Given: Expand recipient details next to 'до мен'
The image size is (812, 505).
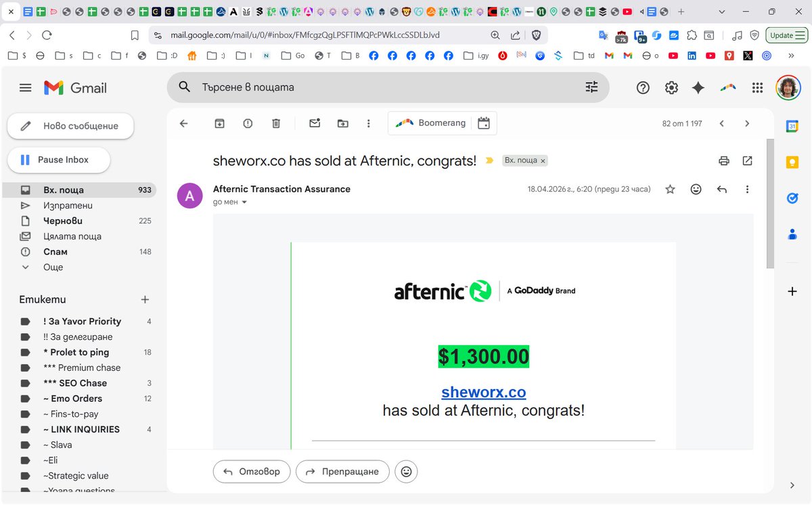Looking at the screenshot, I should click(244, 202).
